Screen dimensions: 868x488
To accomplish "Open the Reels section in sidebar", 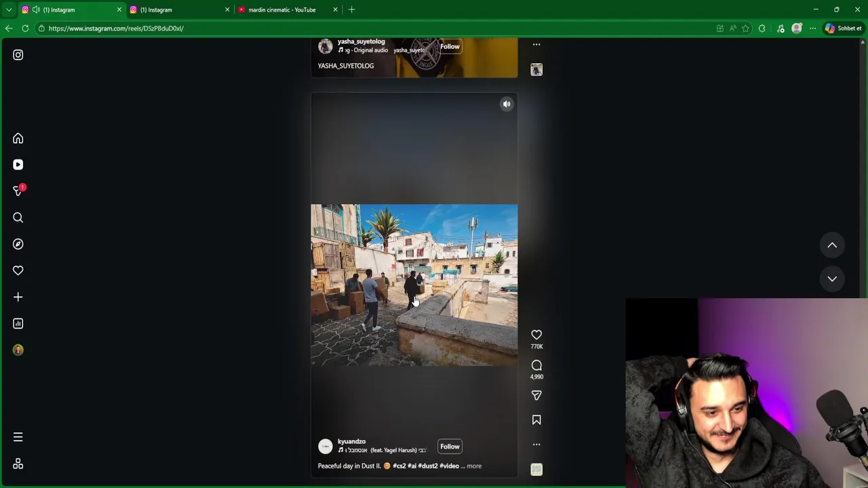I will [x=18, y=165].
